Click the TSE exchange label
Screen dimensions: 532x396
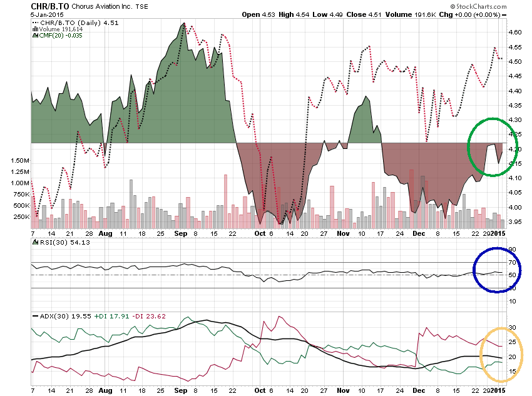point(141,7)
